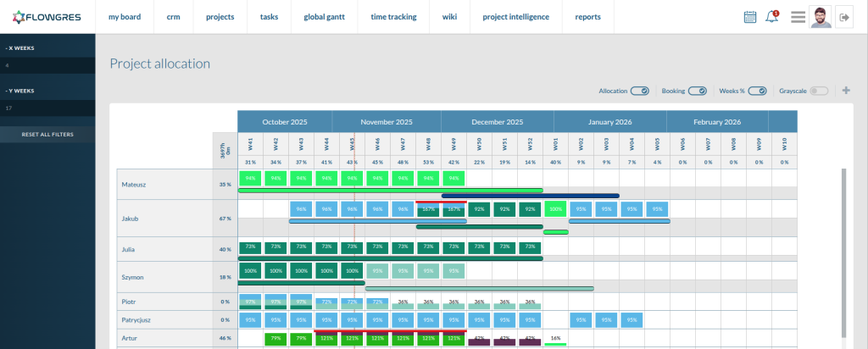Switch off the Weeks % toggle
Viewport: 868px width, 349px height.
[757, 91]
